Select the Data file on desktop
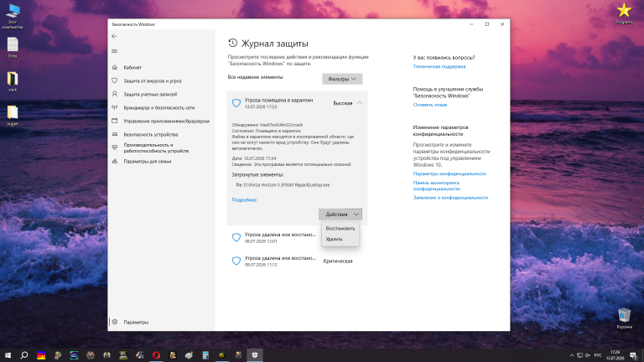Image resolution: width=644 pixels, height=362 pixels. click(x=13, y=48)
